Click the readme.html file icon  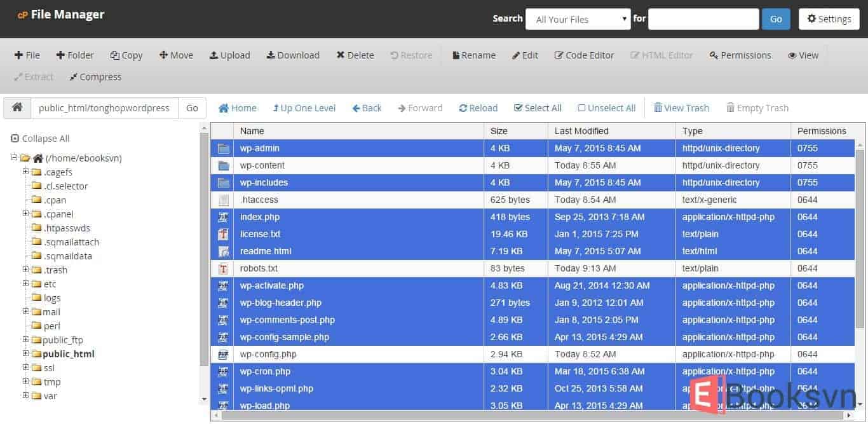pyautogui.click(x=223, y=251)
